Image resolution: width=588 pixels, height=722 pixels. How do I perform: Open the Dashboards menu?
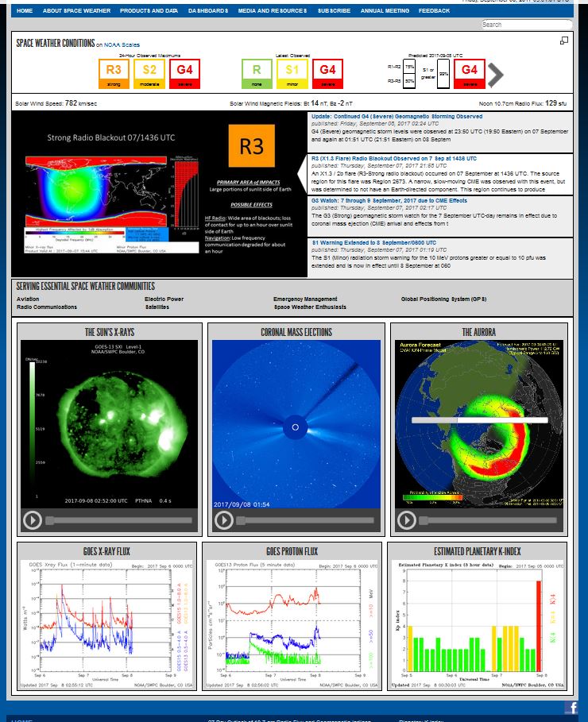(208, 11)
